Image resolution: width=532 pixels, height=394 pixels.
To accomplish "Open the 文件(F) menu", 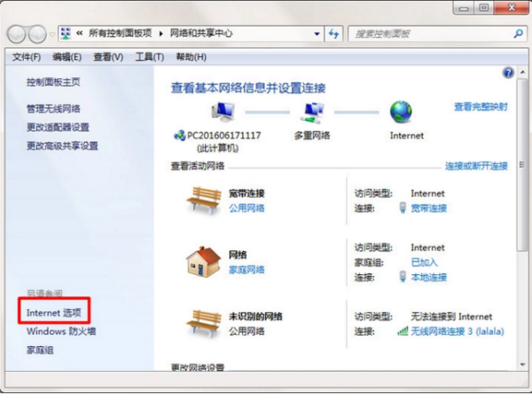I will click(x=27, y=57).
